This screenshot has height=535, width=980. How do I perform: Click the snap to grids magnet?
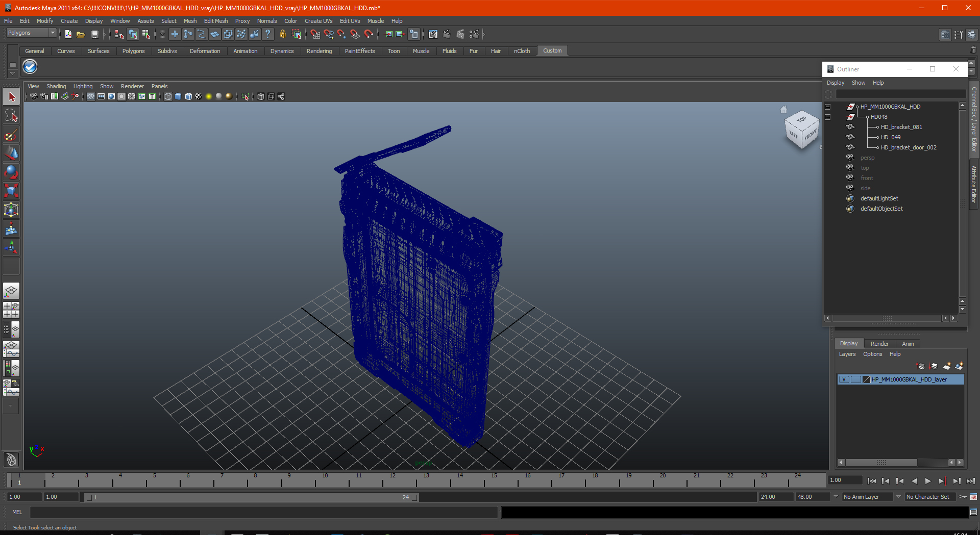[x=315, y=34]
